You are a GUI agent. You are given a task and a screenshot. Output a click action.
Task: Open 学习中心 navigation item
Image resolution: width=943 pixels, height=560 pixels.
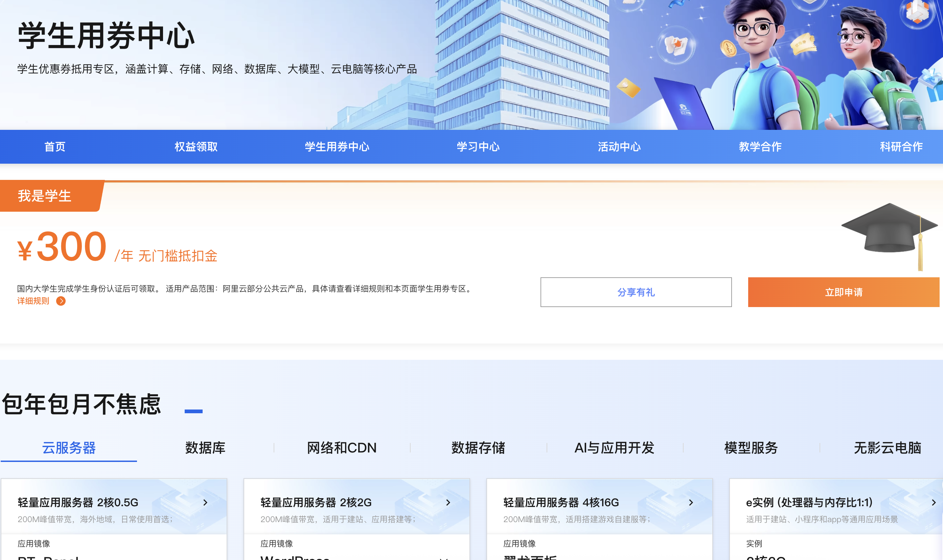tap(478, 146)
